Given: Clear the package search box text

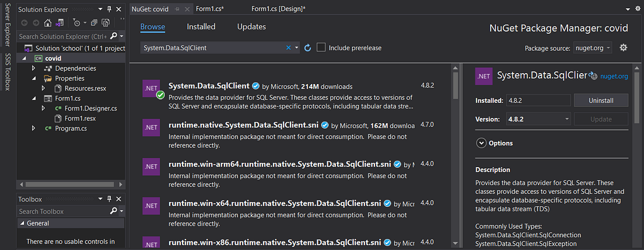Looking at the screenshot, I should coord(288,48).
